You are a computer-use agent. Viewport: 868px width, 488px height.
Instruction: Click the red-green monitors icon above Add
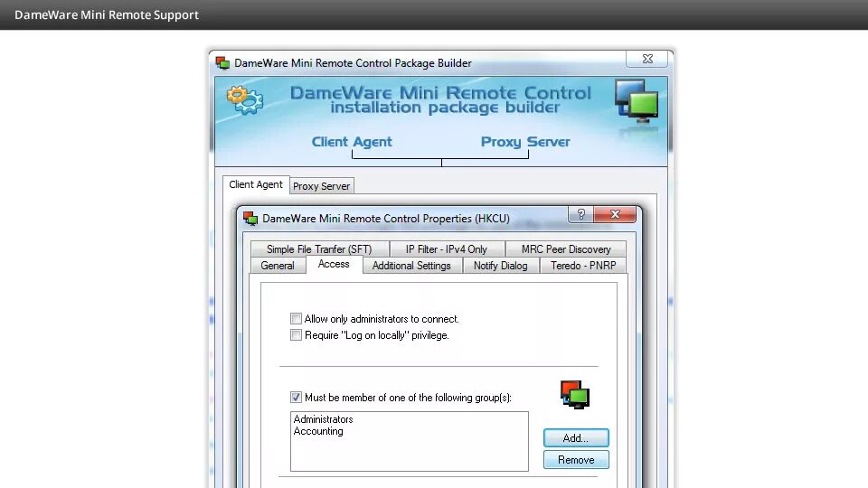click(x=575, y=395)
